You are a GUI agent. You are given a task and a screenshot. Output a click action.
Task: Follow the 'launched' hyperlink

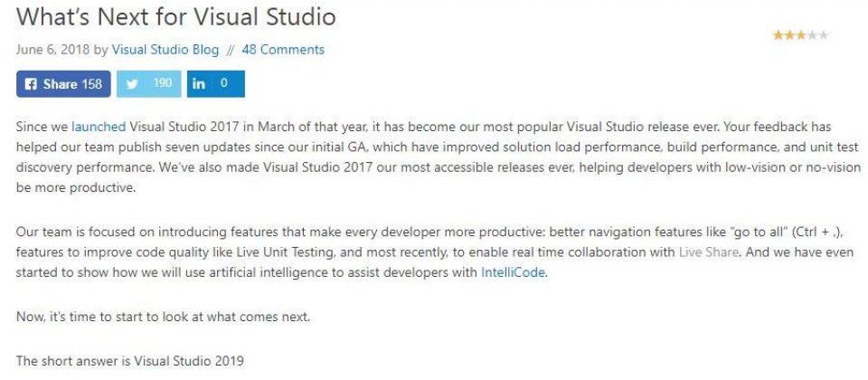(x=99, y=127)
